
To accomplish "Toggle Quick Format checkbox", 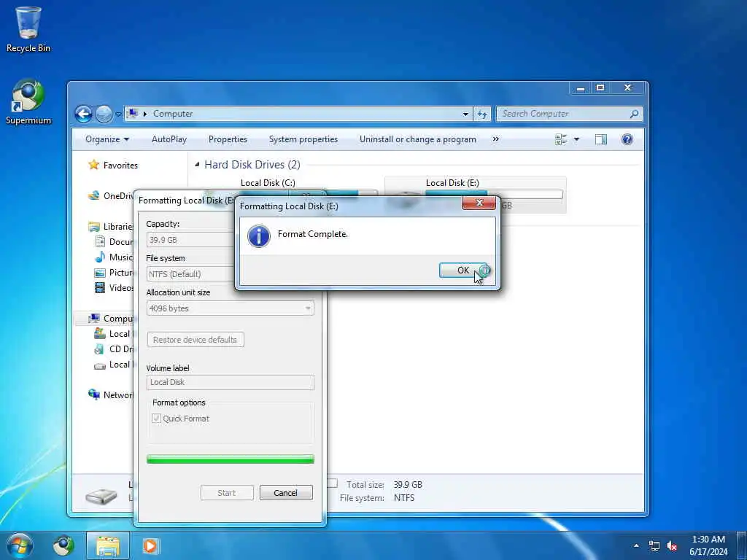I will 156,418.
